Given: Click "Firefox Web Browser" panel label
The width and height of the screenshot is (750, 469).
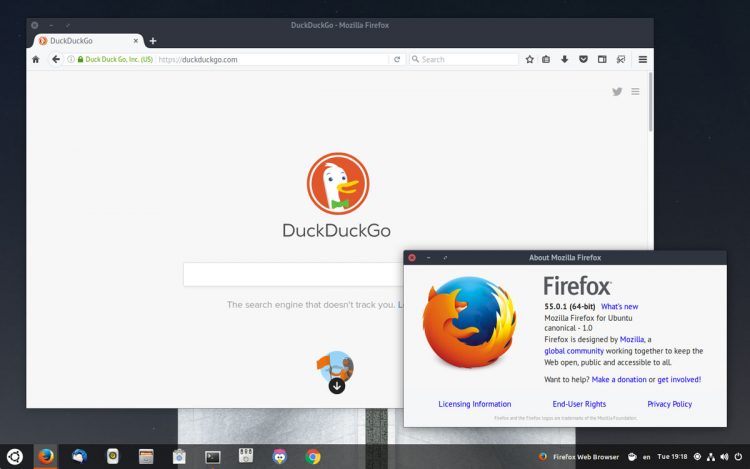Looking at the screenshot, I should click(586, 457).
